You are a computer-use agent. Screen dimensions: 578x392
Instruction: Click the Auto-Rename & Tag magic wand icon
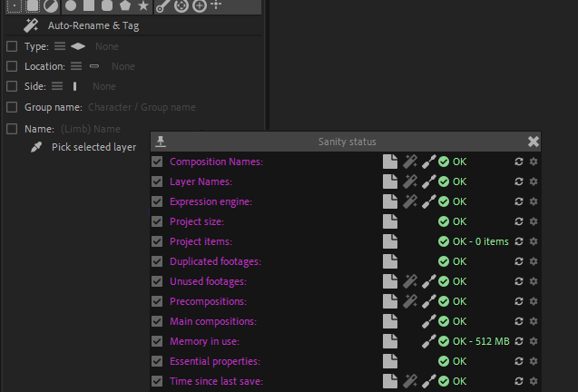tap(30, 25)
